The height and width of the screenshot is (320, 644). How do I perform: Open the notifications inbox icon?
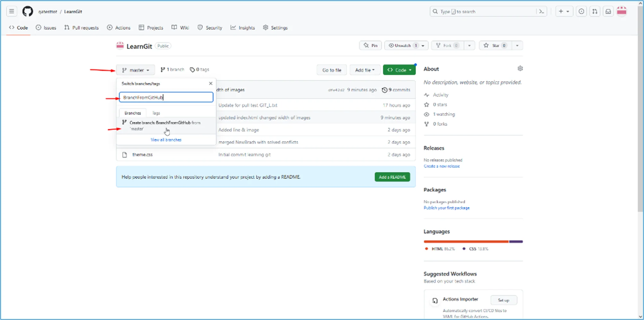pyautogui.click(x=608, y=12)
